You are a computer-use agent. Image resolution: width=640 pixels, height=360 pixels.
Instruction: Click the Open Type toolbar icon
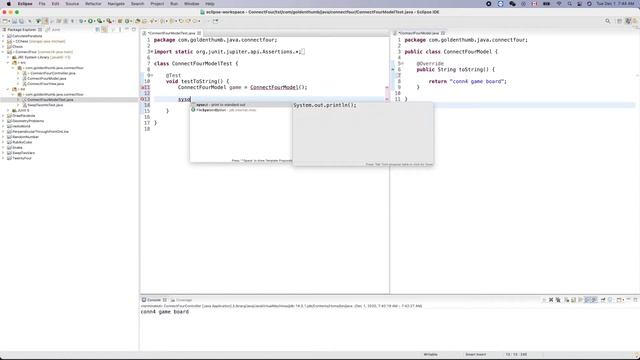[138, 21]
